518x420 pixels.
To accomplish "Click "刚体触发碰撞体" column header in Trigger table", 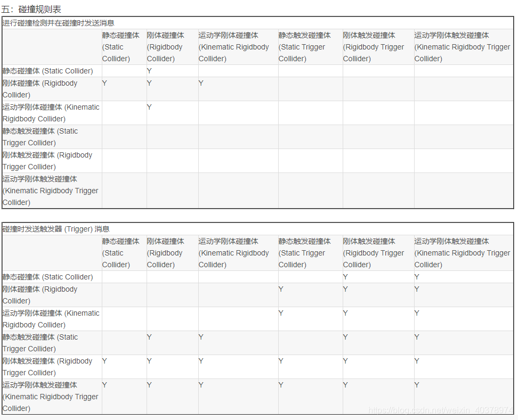I will [x=373, y=253].
